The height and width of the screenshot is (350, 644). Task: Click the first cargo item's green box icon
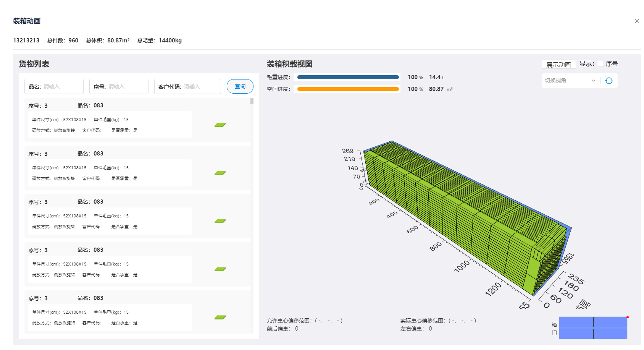(x=220, y=125)
